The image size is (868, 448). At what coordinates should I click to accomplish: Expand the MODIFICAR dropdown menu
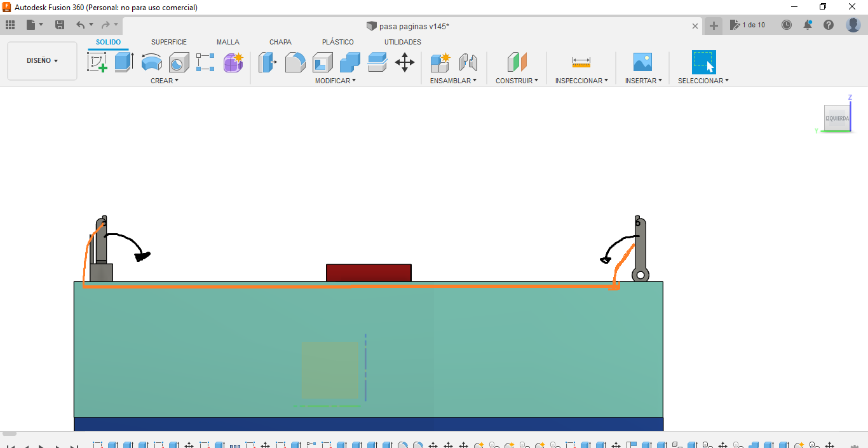pyautogui.click(x=335, y=81)
